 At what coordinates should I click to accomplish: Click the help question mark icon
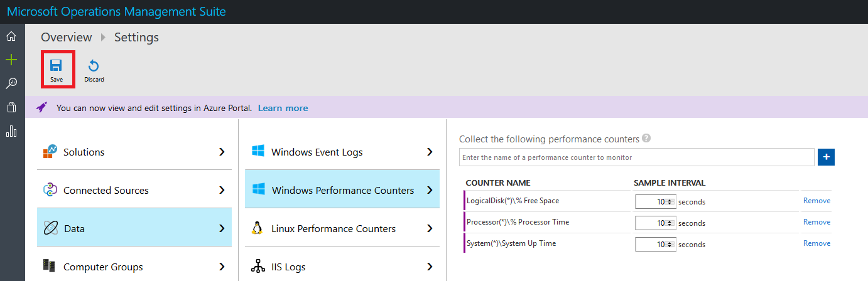[x=646, y=139]
